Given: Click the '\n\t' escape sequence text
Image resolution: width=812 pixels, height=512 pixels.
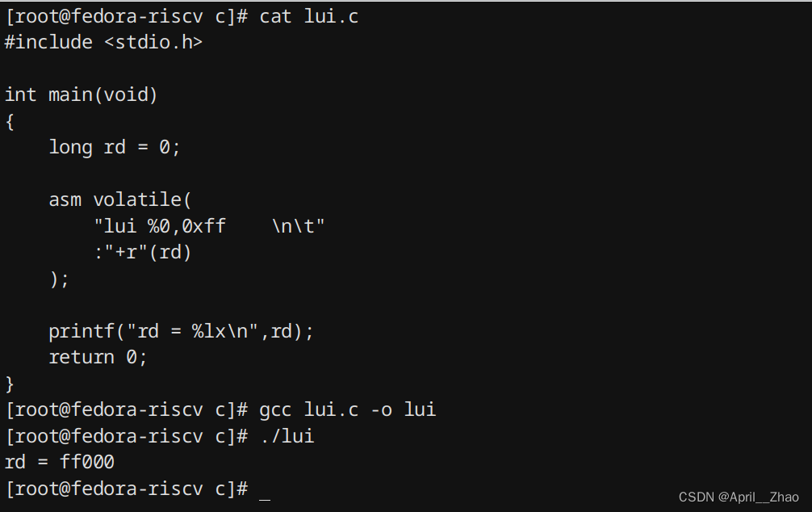Looking at the screenshot, I should 293,226.
